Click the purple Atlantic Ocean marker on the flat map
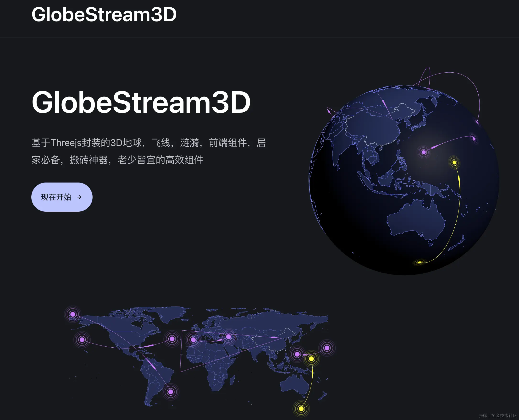 (172, 339)
